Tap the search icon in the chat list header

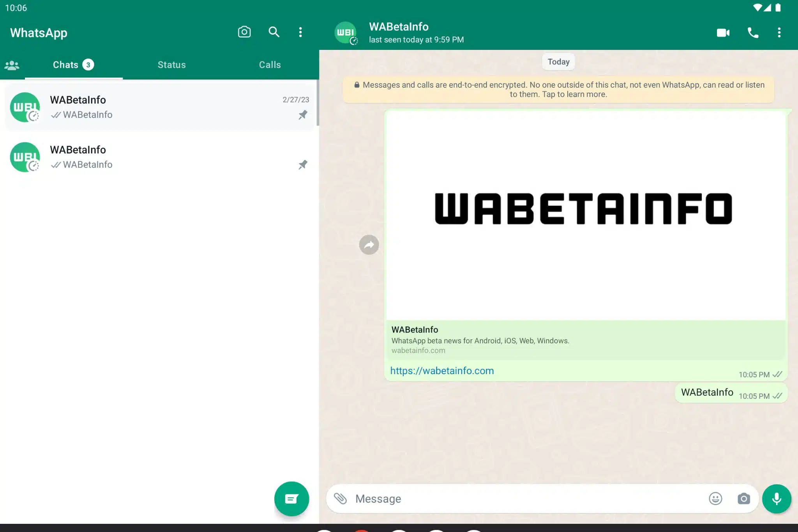click(x=274, y=32)
